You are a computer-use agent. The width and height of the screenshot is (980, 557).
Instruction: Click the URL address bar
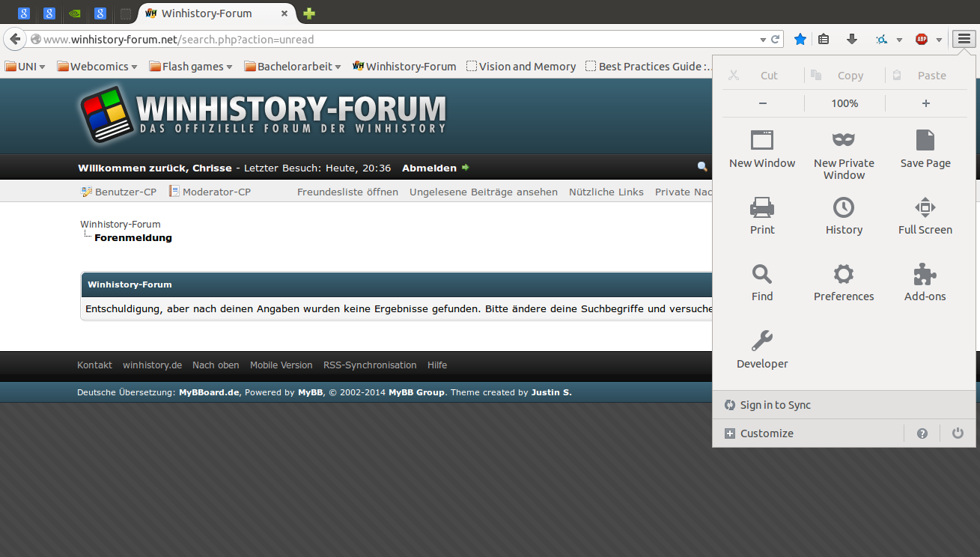[397, 40]
